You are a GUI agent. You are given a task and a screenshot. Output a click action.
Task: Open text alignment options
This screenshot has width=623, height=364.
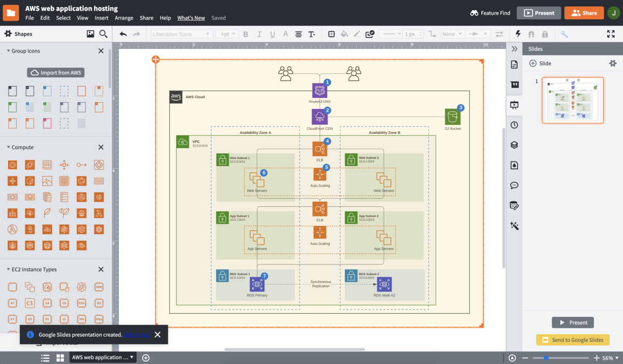coord(299,34)
